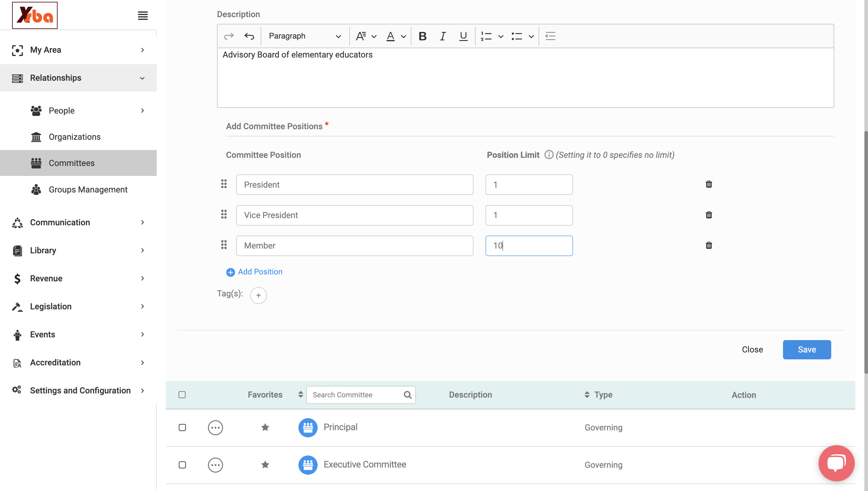Apply numbered list formatting
This screenshot has height=491, width=868.
pyautogui.click(x=486, y=36)
